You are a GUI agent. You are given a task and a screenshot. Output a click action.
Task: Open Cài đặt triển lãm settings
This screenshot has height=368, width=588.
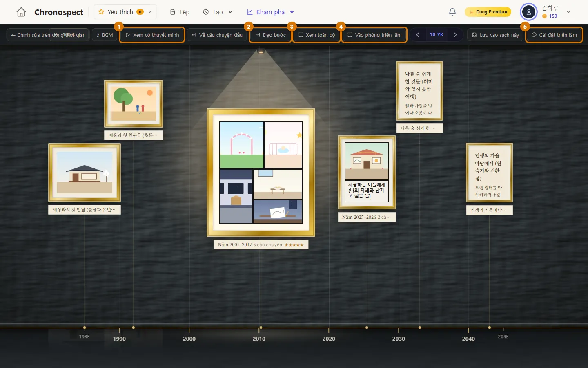pos(554,35)
